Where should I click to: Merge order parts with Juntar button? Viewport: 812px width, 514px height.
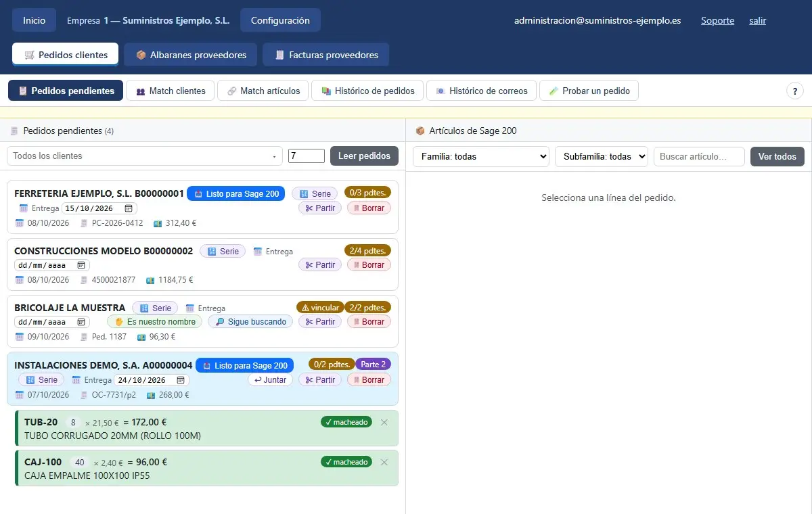270,379
